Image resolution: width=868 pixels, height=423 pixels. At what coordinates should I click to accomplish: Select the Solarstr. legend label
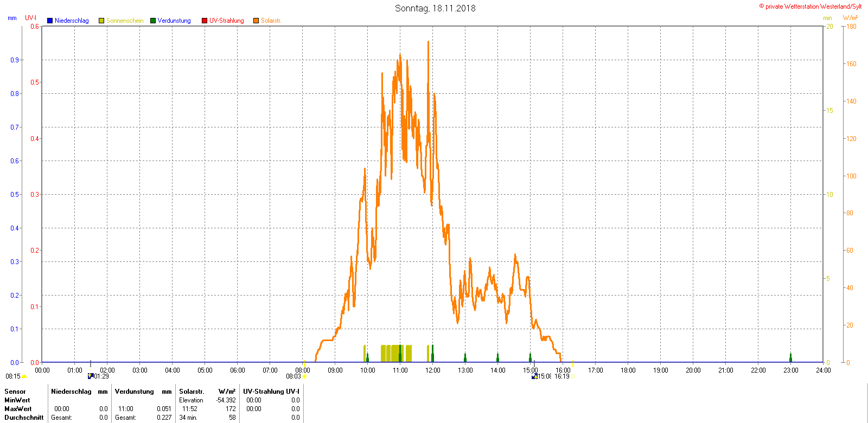tap(271, 21)
